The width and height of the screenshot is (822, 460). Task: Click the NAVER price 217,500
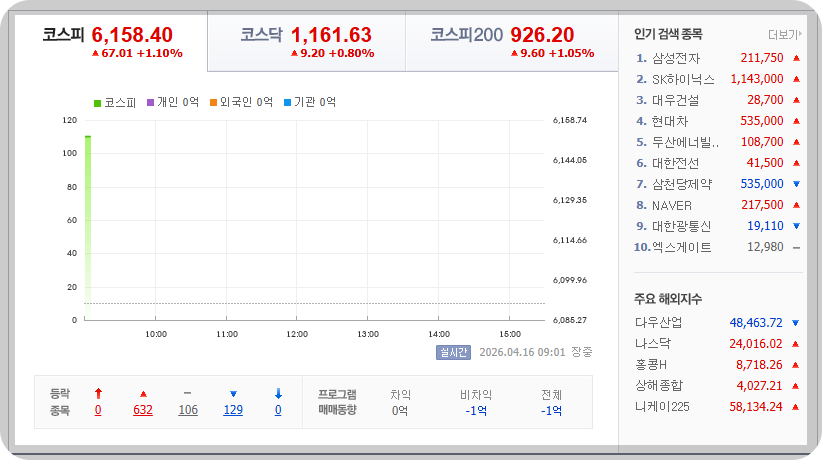762,205
